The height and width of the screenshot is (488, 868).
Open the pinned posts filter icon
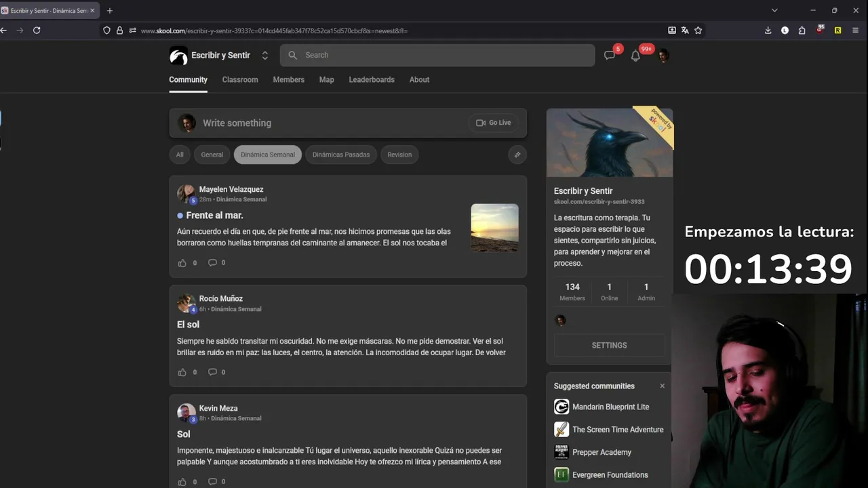[x=517, y=155]
